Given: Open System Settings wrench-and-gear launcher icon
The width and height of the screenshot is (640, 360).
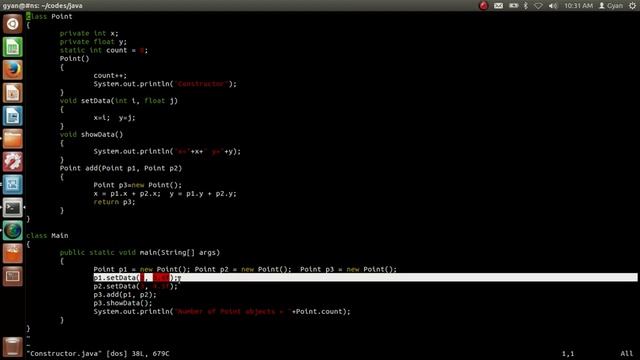Looking at the screenshot, I should [x=13, y=162].
